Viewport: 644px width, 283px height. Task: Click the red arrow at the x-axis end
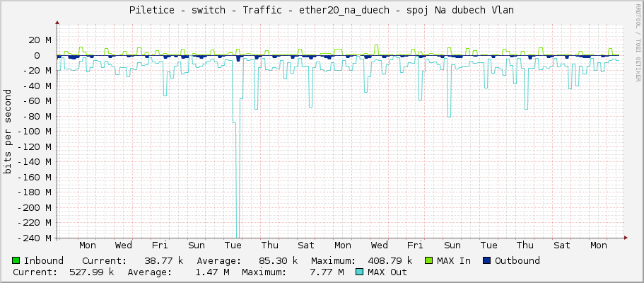click(x=626, y=237)
